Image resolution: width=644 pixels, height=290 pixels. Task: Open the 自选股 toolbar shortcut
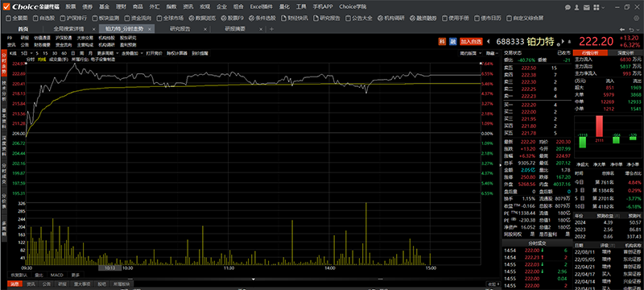click(x=43, y=18)
